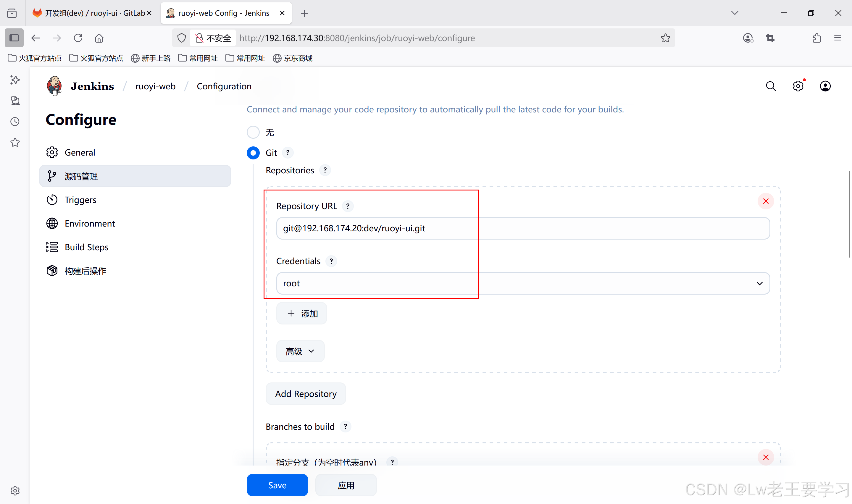Reload the page with refresh icon
Viewport: 852px width, 504px height.
pos(78,38)
